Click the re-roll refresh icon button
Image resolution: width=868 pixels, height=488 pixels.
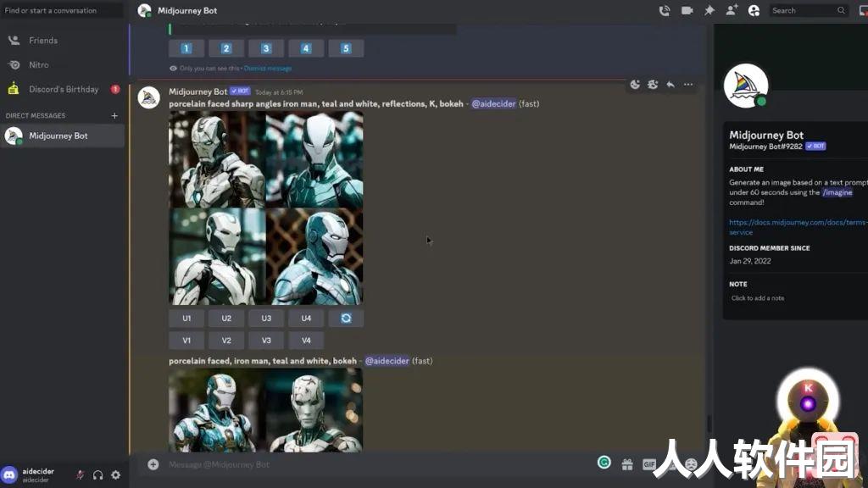[346, 319]
